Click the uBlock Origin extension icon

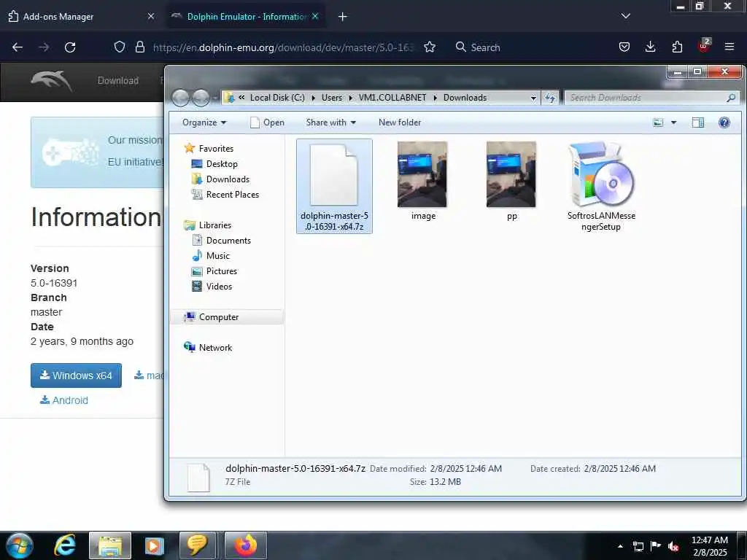704,46
